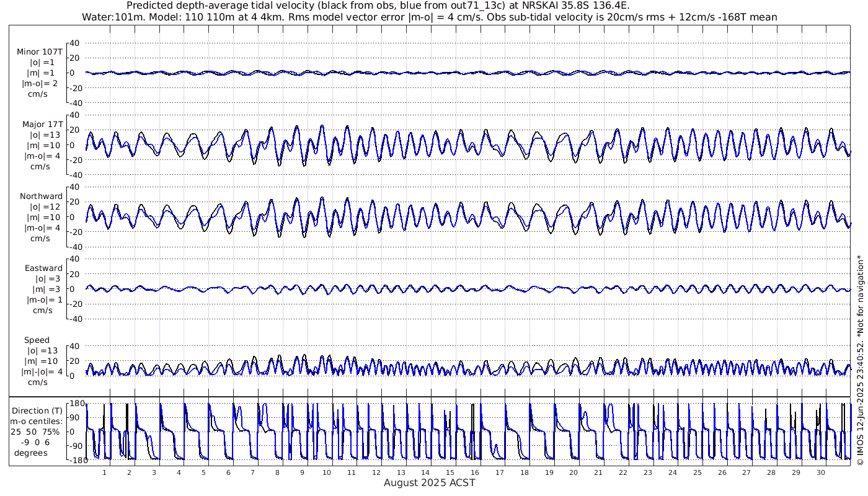The height and width of the screenshot is (496, 868).
Task: Click the 'Major 17T' panel label
Action: tap(41, 124)
